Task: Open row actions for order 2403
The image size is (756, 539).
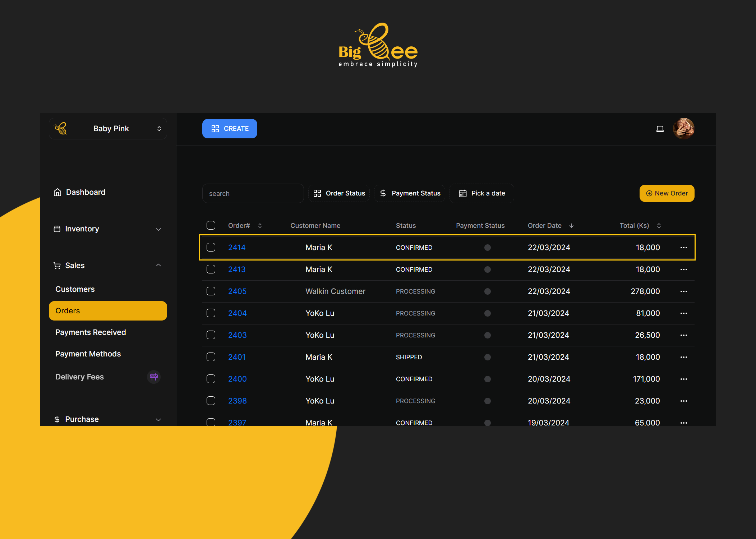Action: pos(683,335)
